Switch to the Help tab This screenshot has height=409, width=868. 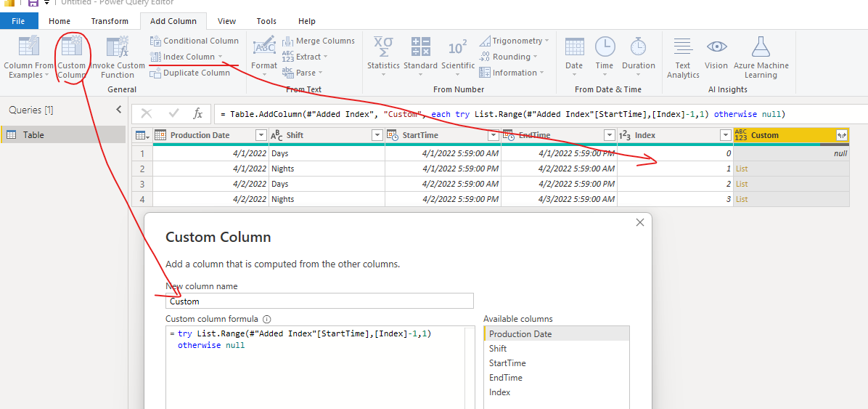click(x=307, y=21)
